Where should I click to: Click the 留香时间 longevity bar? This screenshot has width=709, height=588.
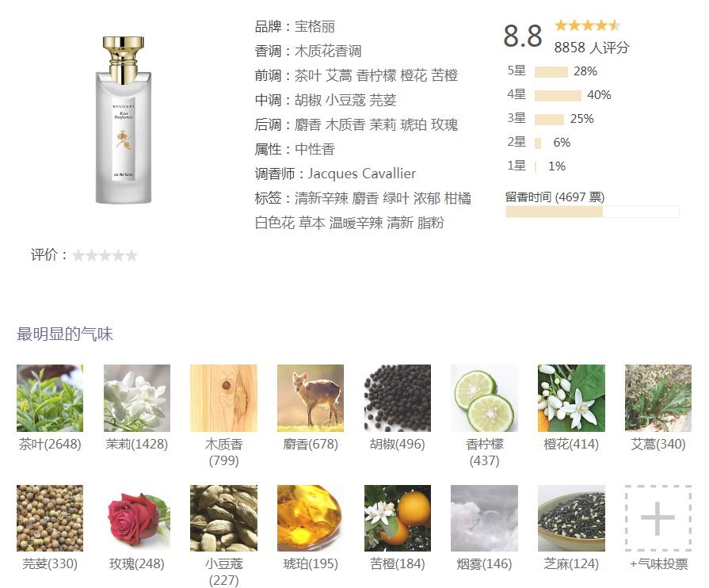point(593,212)
